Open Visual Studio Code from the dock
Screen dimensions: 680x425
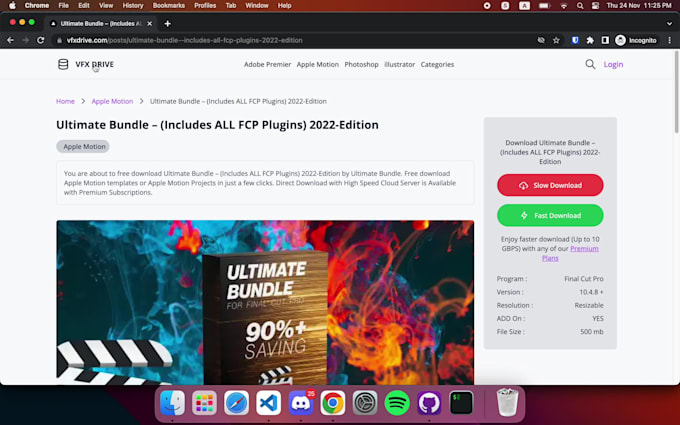tap(268, 402)
